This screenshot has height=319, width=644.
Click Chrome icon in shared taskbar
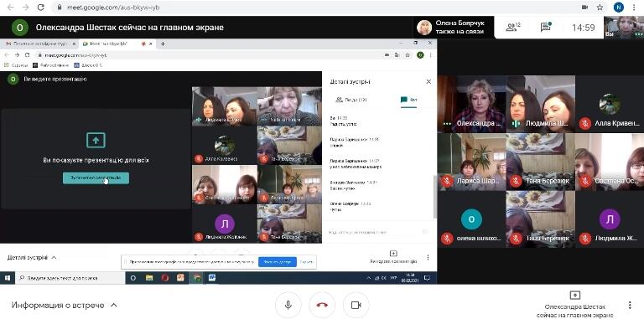(197, 278)
